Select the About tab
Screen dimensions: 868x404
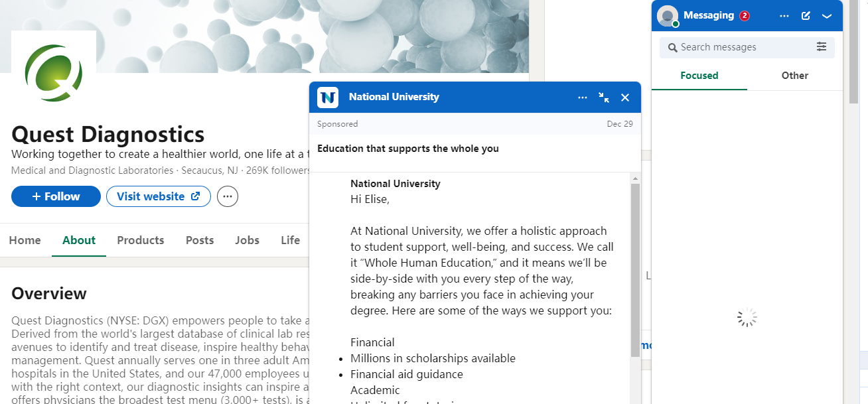[79, 240]
